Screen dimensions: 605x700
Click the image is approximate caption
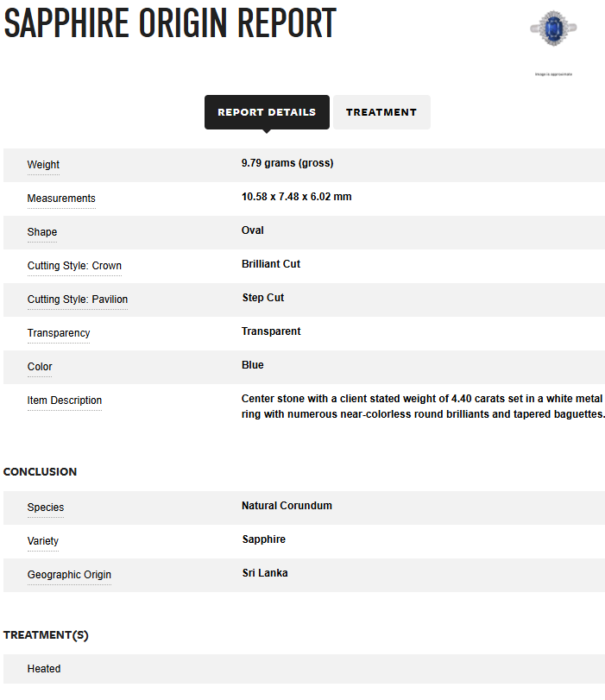coord(554,74)
